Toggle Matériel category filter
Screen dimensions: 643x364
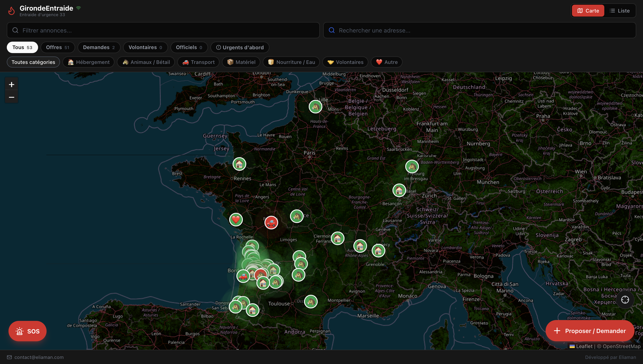click(241, 62)
